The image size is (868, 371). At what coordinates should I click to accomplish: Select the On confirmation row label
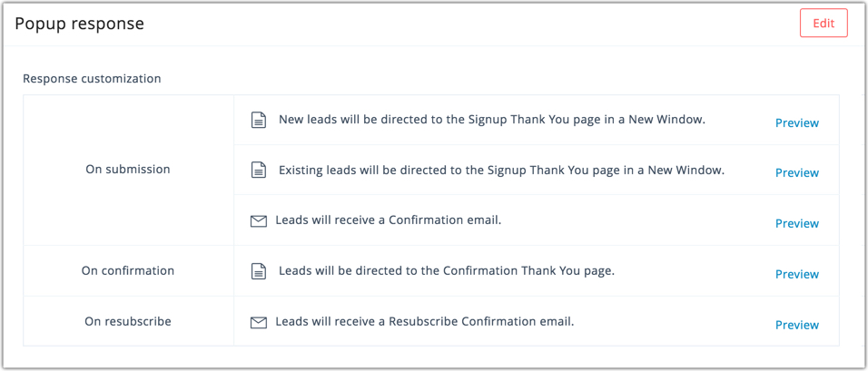[x=127, y=271]
